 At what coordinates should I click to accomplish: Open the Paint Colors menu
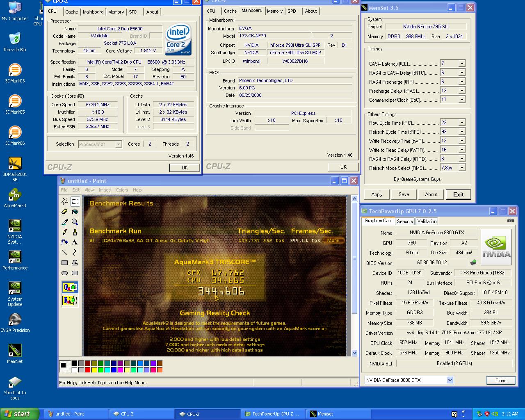point(122,190)
